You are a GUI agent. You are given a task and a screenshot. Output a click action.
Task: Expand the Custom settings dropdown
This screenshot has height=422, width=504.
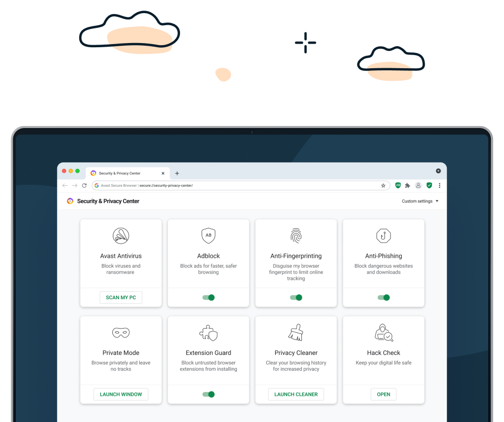[420, 201]
